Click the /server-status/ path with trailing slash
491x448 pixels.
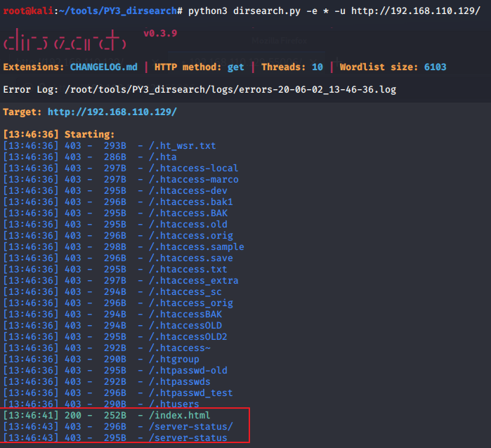(x=190, y=427)
